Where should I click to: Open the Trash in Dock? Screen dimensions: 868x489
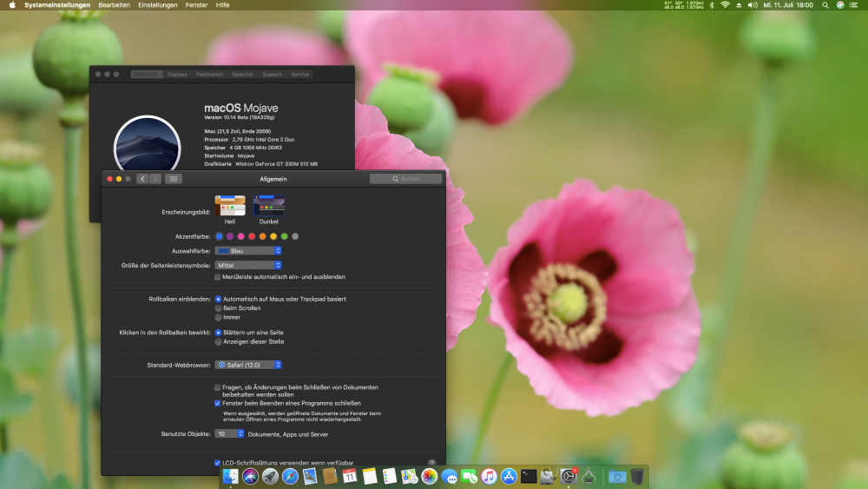tap(637, 476)
